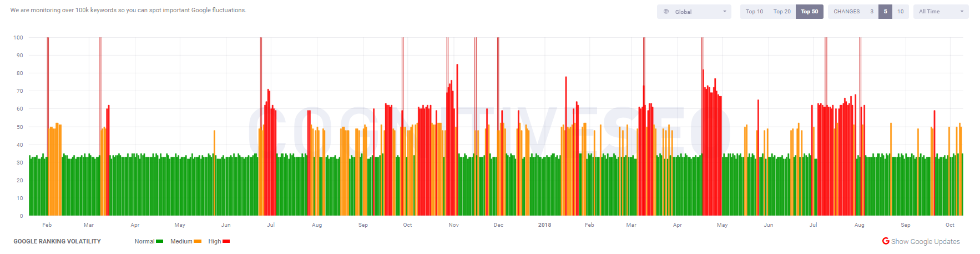Screen dimensions: 980x254
Task: Click the tallest red bar in November 2017
Action: (x=457, y=140)
